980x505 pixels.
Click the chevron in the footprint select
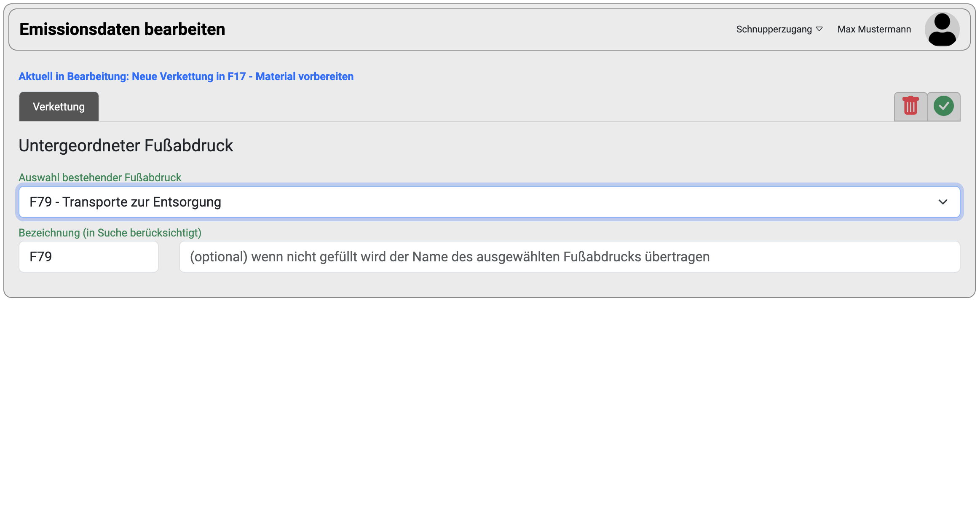tap(943, 202)
